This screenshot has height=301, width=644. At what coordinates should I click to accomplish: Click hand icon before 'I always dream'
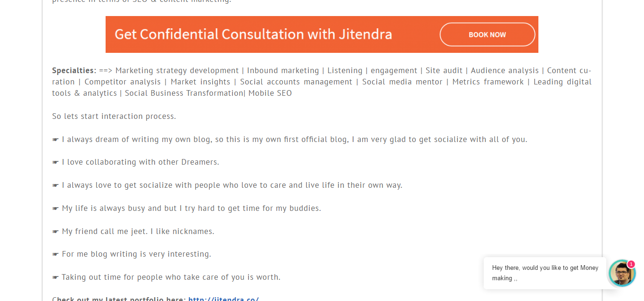click(56, 140)
